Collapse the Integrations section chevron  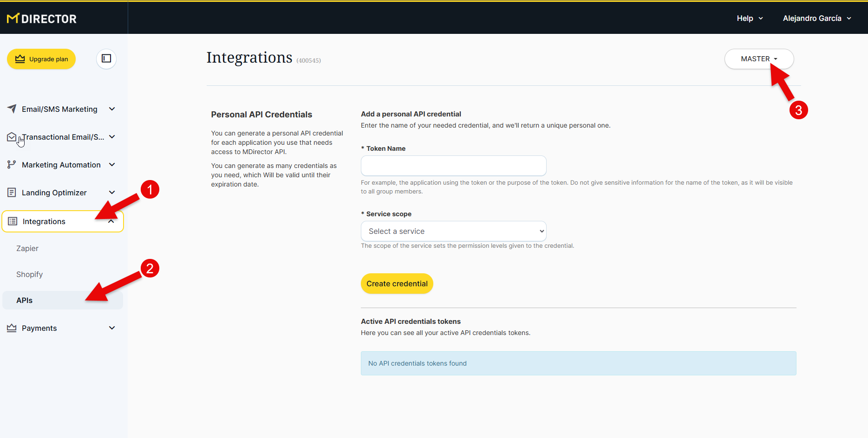click(111, 222)
